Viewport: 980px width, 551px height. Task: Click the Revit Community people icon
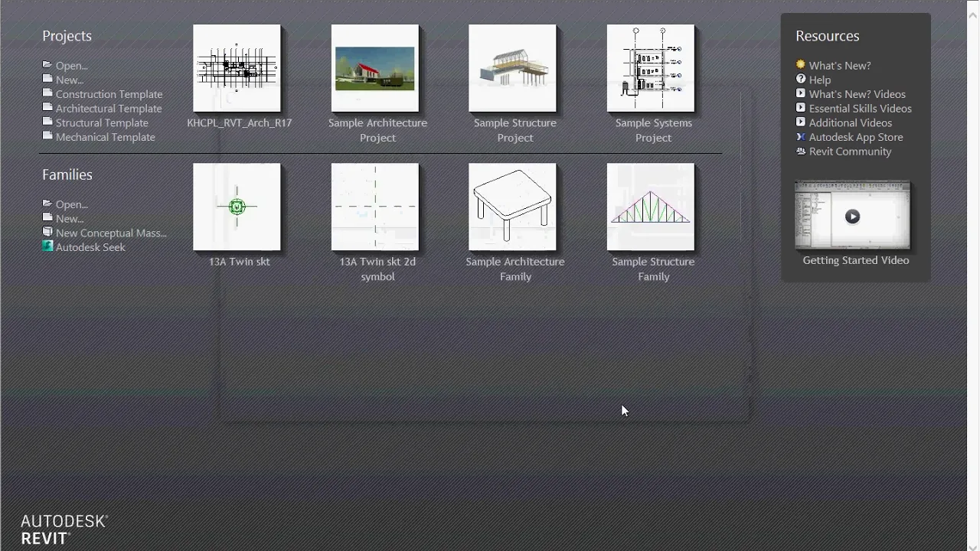(x=801, y=151)
